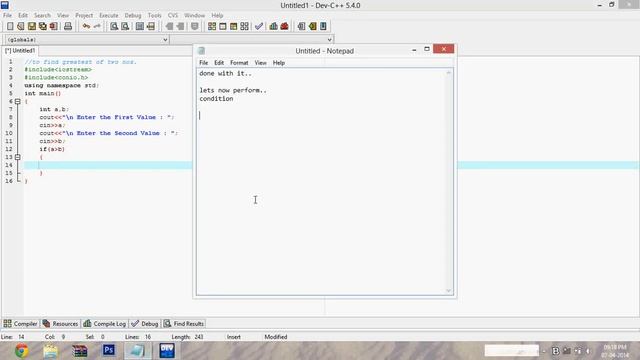Open the CVS menu

173,15
